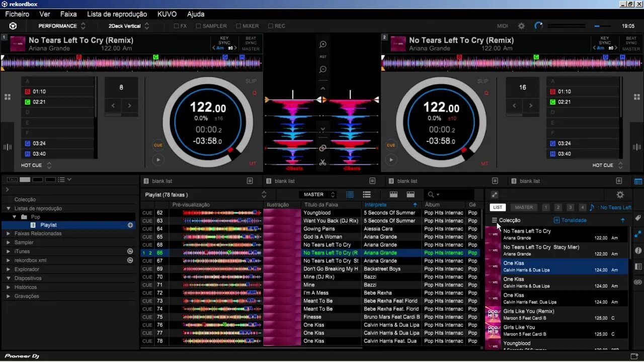Expand the Dispositivos tree item

[x=9, y=279]
